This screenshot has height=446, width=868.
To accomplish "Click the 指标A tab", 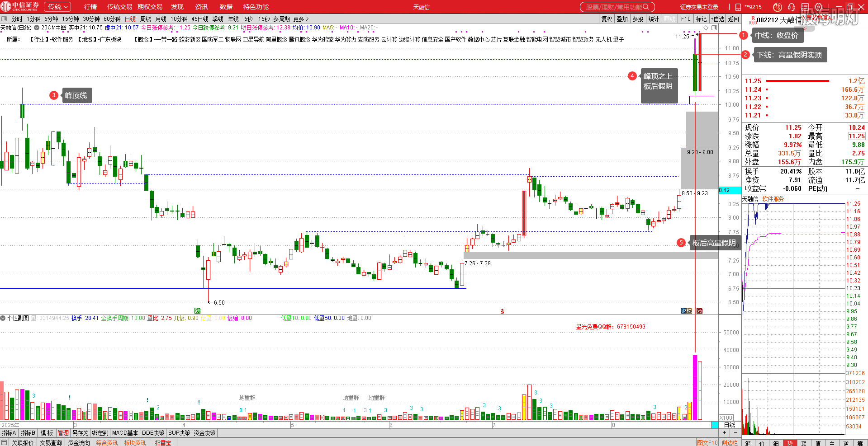I will (9, 433).
